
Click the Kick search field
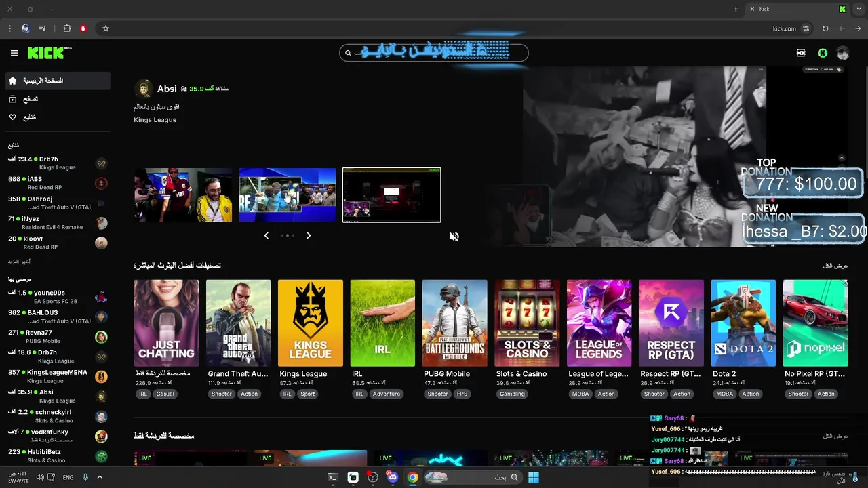coord(434,53)
